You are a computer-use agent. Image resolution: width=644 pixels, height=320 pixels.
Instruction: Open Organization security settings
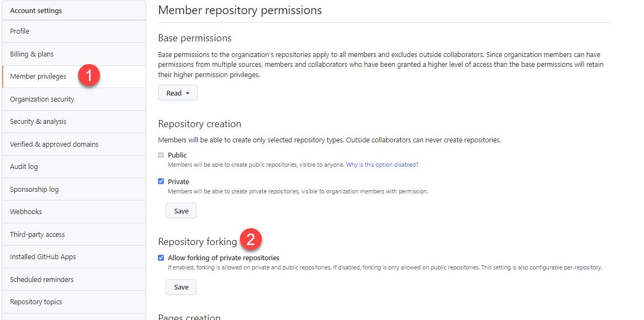click(42, 99)
